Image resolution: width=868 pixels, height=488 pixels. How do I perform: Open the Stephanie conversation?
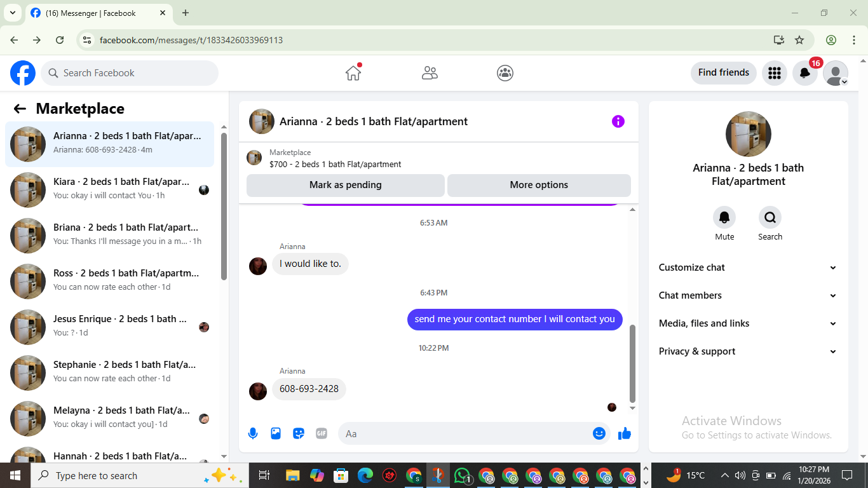(110, 373)
